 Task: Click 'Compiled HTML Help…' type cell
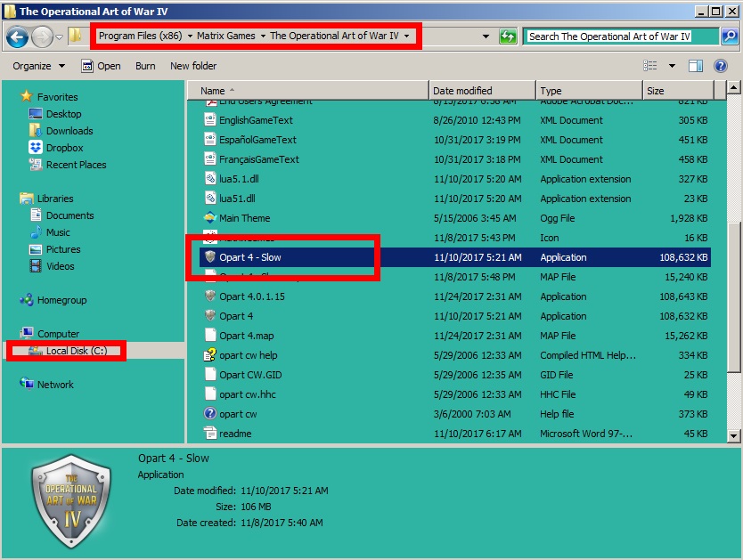click(x=588, y=355)
